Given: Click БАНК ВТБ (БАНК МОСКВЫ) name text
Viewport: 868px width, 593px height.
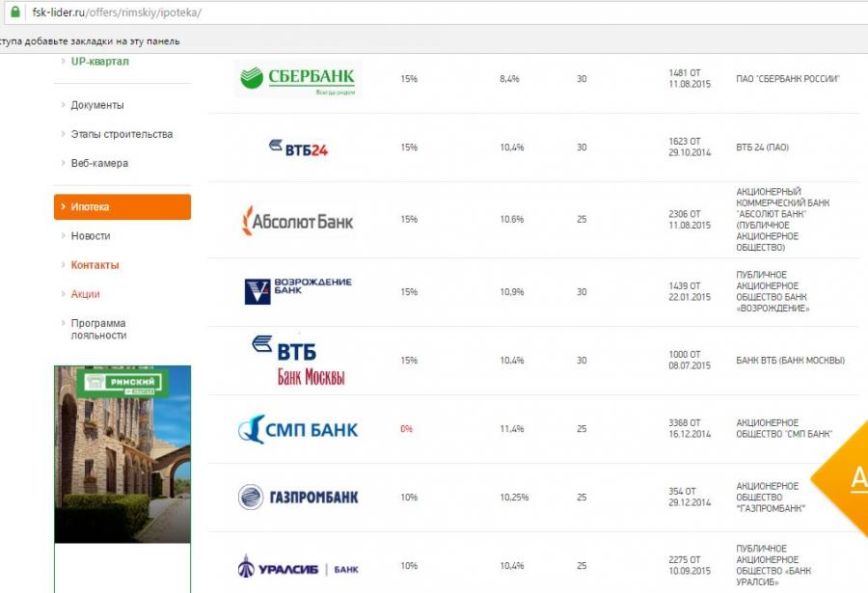Looking at the screenshot, I should (791, 361).
